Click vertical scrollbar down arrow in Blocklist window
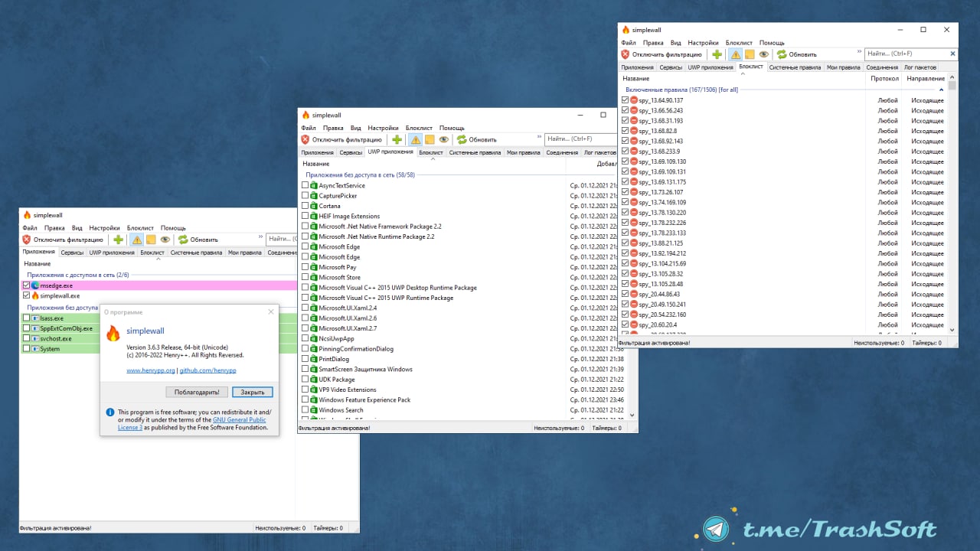This screenshot has height=551, width=980. 952,329
